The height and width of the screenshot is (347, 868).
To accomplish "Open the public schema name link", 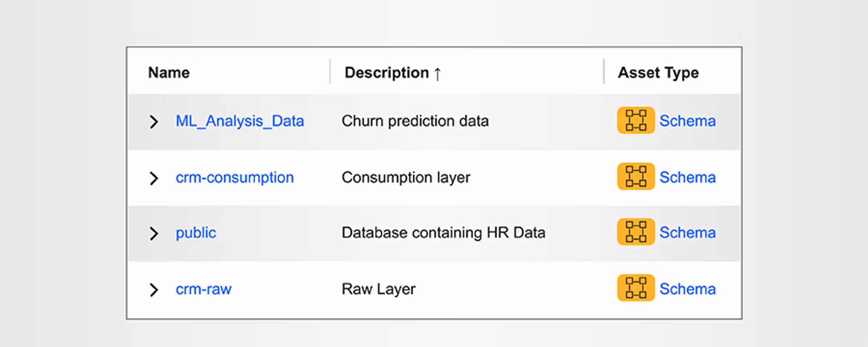I will (196, 233).
